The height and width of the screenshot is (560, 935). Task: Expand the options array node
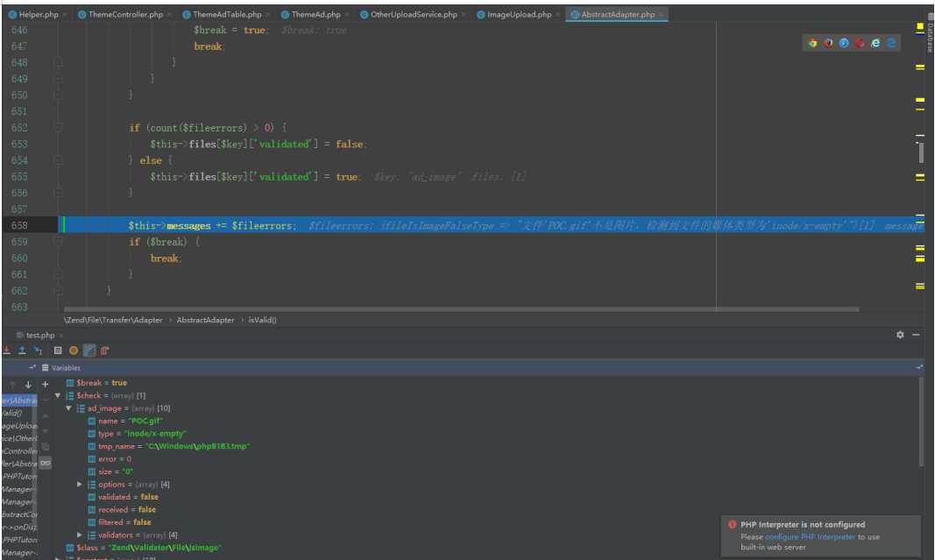80,485
